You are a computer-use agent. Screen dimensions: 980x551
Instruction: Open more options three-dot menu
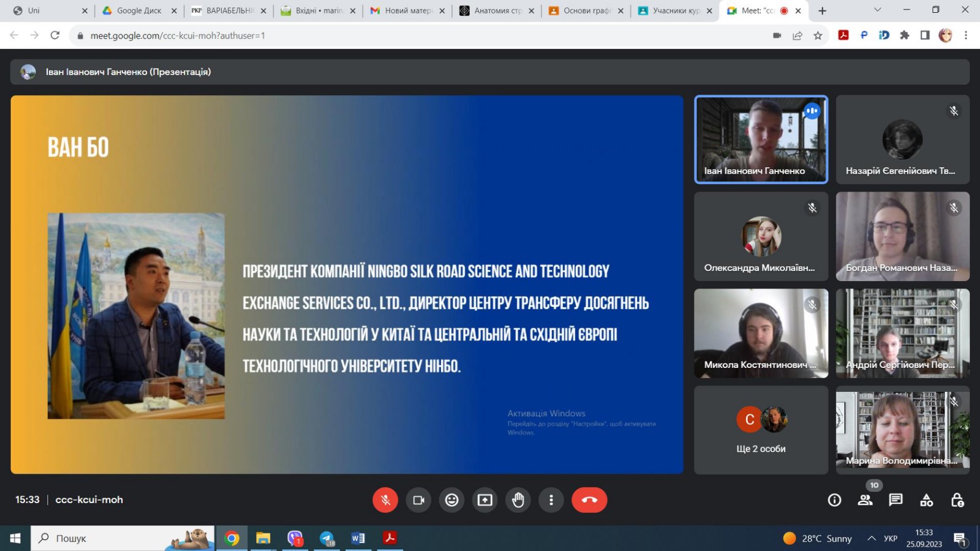tap(551, 500)
